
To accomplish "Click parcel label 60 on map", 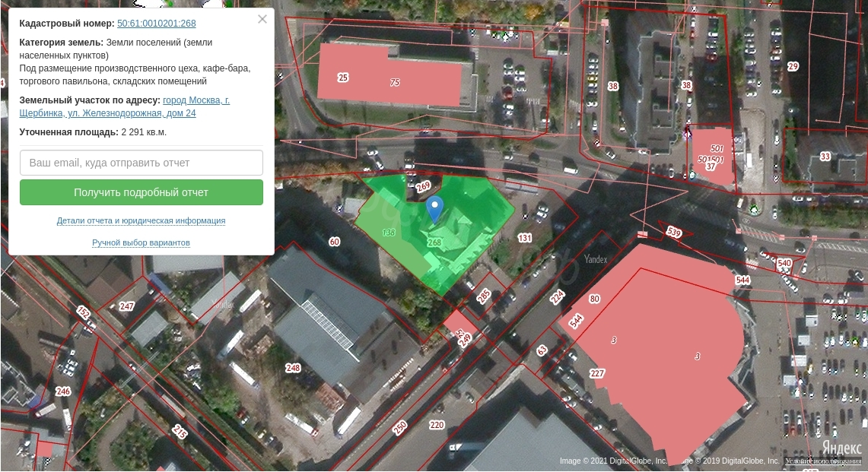I will point(334,242).
